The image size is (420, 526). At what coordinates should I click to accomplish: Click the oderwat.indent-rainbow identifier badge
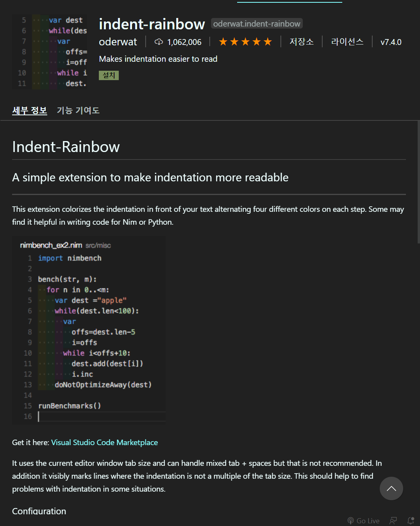(x=257, y=23)
